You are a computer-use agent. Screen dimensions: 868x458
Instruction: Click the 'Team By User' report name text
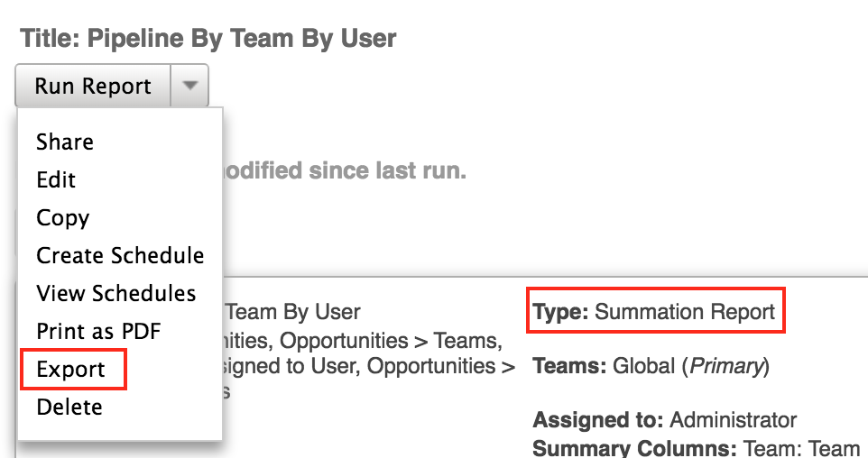click(292, 312)
